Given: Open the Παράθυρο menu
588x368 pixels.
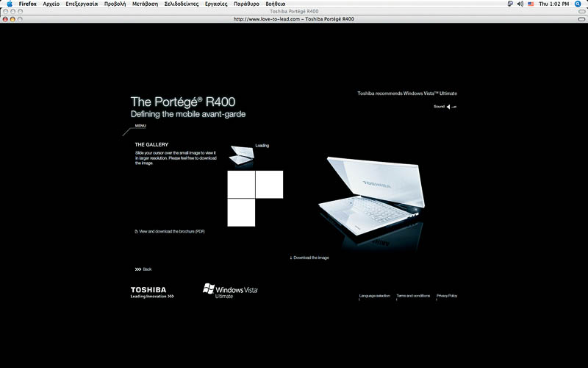Looking at the screenshot, I should (246, 4).
